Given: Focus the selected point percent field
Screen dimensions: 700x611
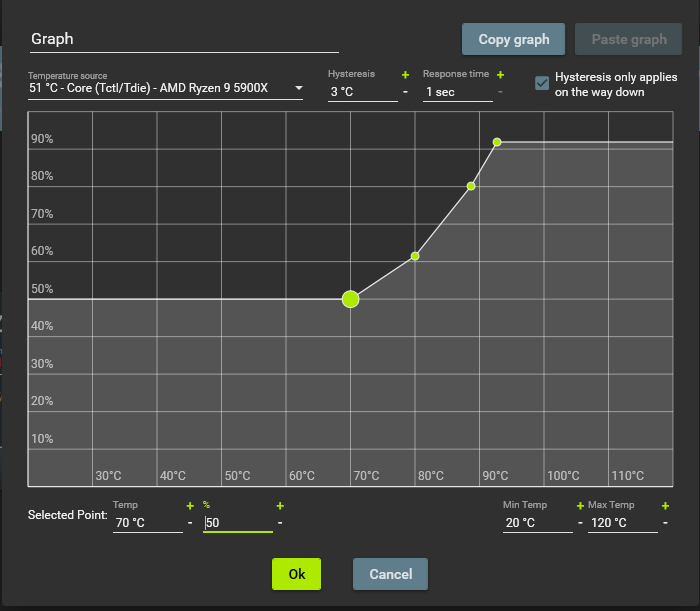Looking at the screenshot, I should 238,523.
